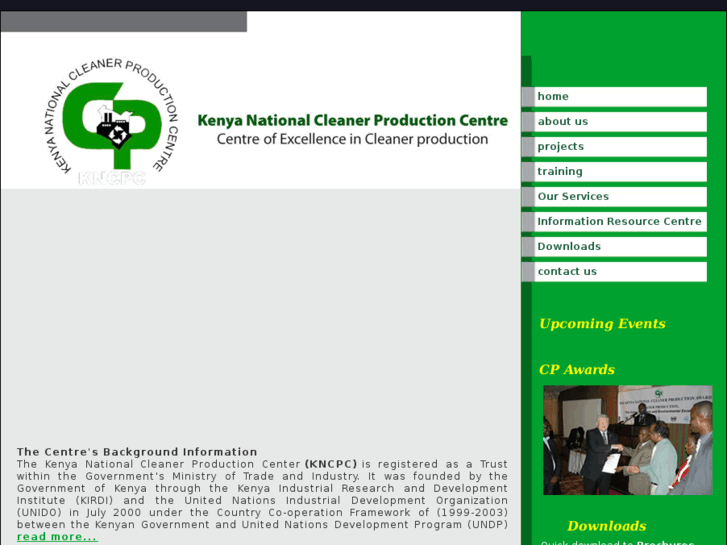The image size is (727, 545).
Task: Select training in the navigation menu
Action: [x=614, y=172]
